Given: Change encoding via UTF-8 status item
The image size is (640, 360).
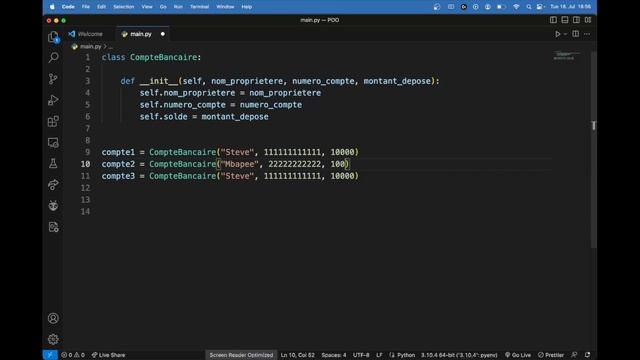Looking at the screenshot, I should coord(361,355).
